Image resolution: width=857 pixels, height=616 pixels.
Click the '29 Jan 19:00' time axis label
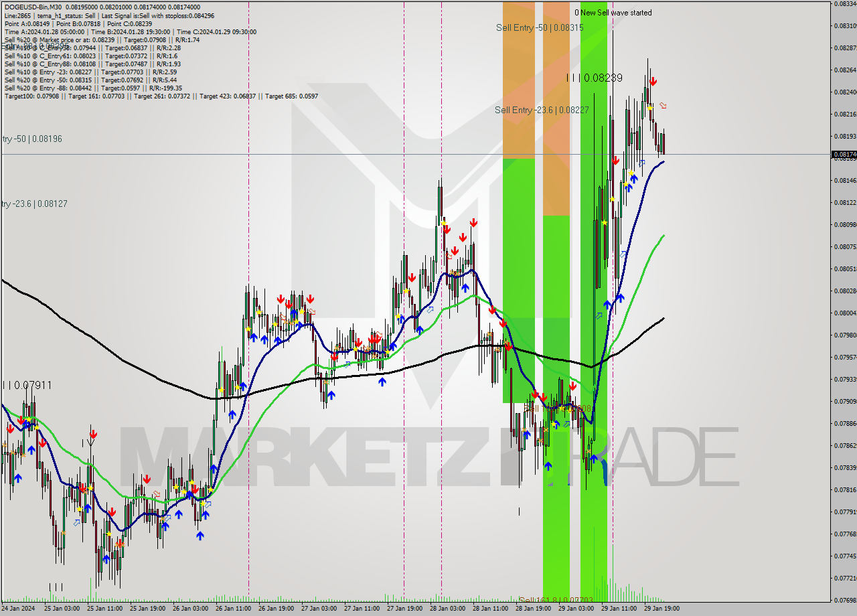pos(661,609)
